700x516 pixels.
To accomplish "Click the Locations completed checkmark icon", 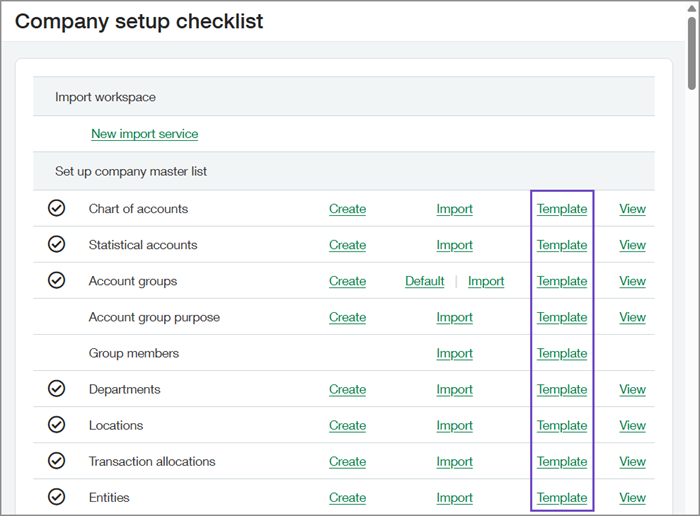I will point(57,425).
